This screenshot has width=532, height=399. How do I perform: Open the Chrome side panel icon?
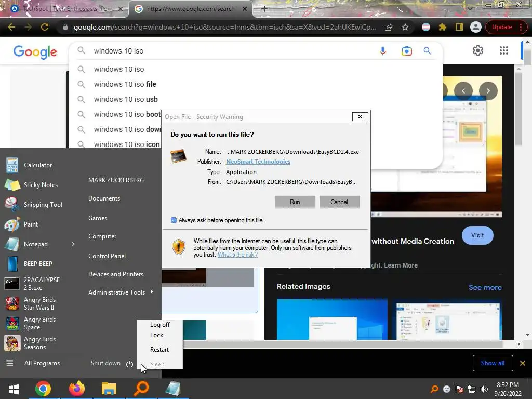click(459, 27)
